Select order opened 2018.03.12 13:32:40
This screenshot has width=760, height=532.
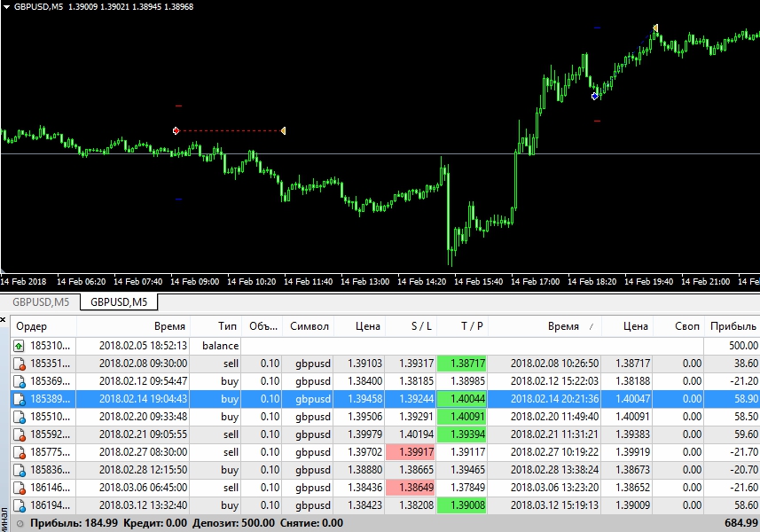(x=386, y=505)
